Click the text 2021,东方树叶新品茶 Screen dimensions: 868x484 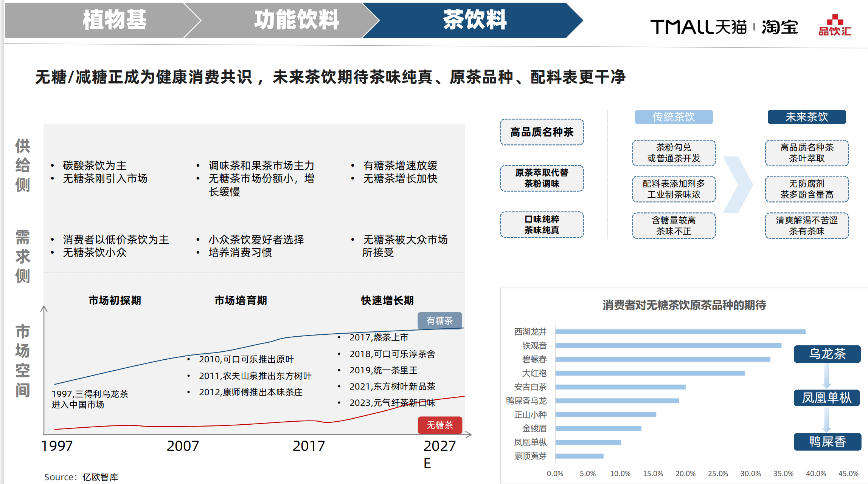click(392, 387)
